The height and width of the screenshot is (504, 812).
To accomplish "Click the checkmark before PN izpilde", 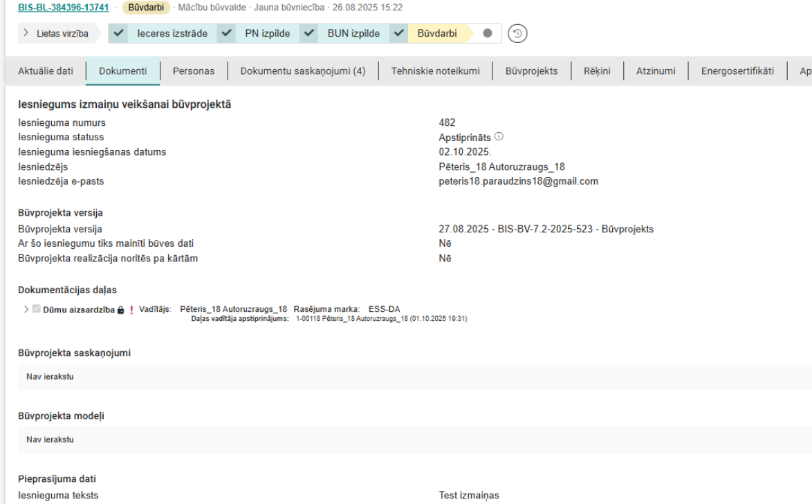I will [x=227, y=33].
